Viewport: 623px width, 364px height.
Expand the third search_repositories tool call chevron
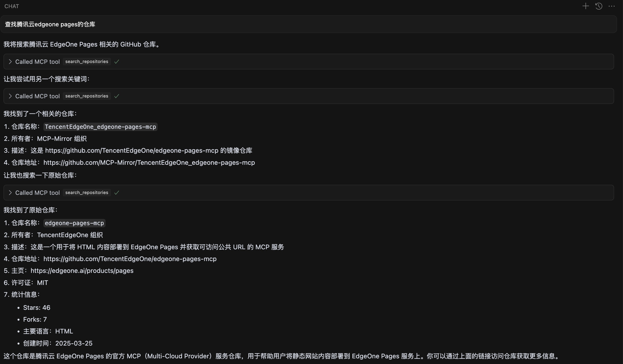tap(10, 193)
